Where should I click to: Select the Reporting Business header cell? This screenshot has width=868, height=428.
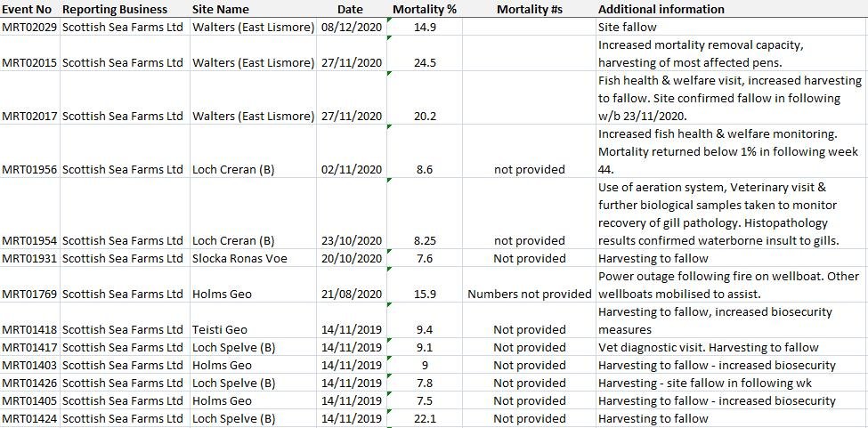(114, 9)
